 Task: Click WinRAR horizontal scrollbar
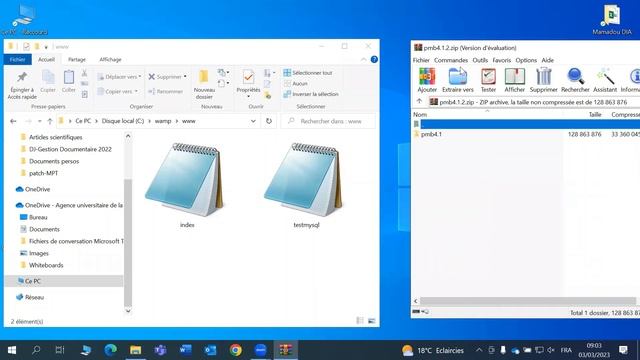pos(527,301)
